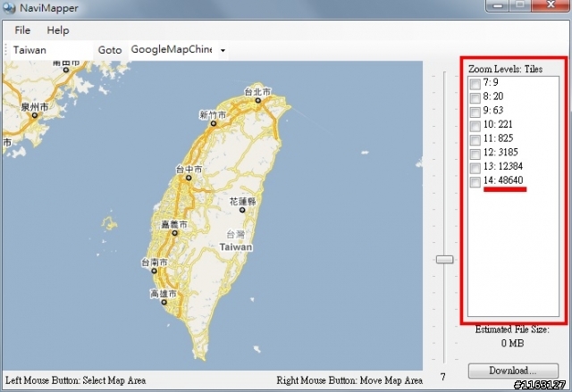572x392 pixels.
Task: Click the 台北市 city marker on map
Action: click(258, 100)
